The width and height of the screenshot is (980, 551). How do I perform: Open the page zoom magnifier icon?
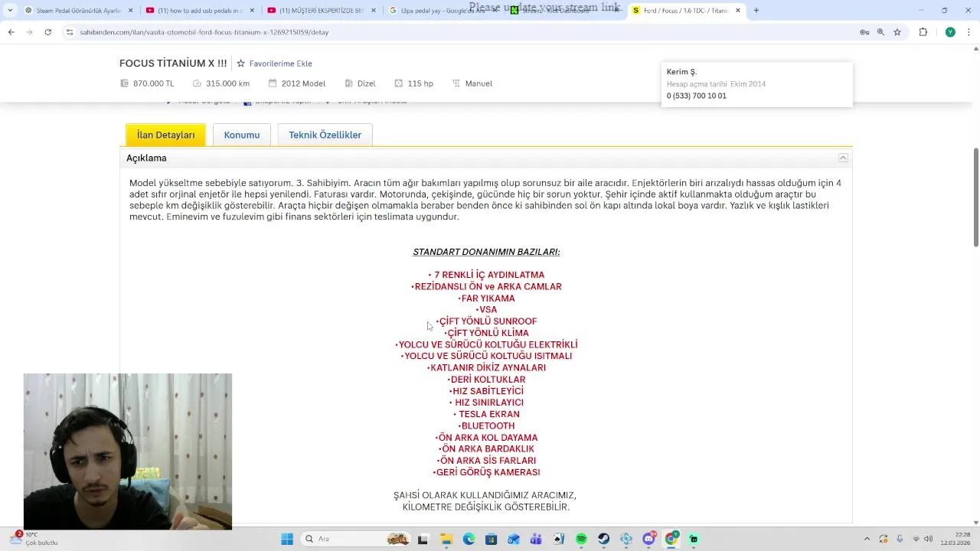click(x=880, y=32)
